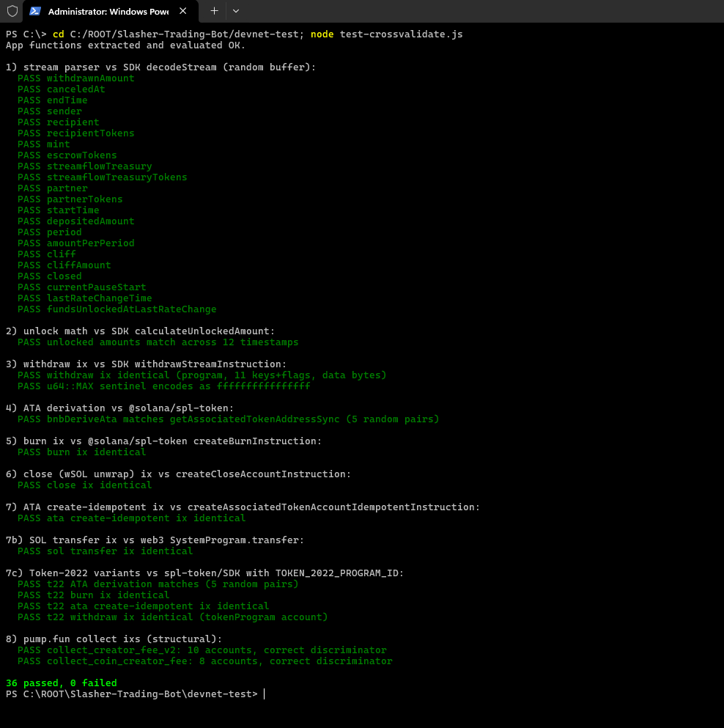This screenshot has height=728, width=724.
Task: Click the "PASS withdrawnAmount" line
Action: (76, 78)
